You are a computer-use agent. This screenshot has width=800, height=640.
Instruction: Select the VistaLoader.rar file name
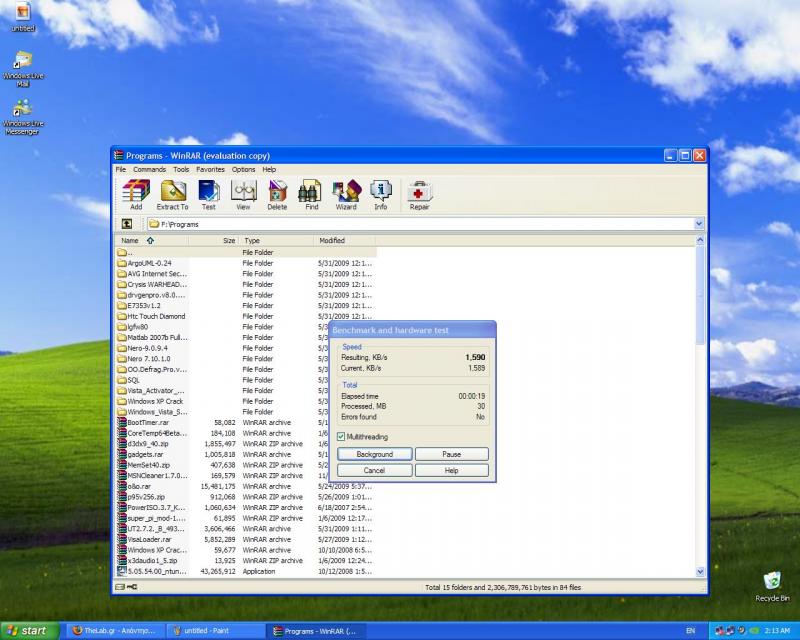(149, 539)
